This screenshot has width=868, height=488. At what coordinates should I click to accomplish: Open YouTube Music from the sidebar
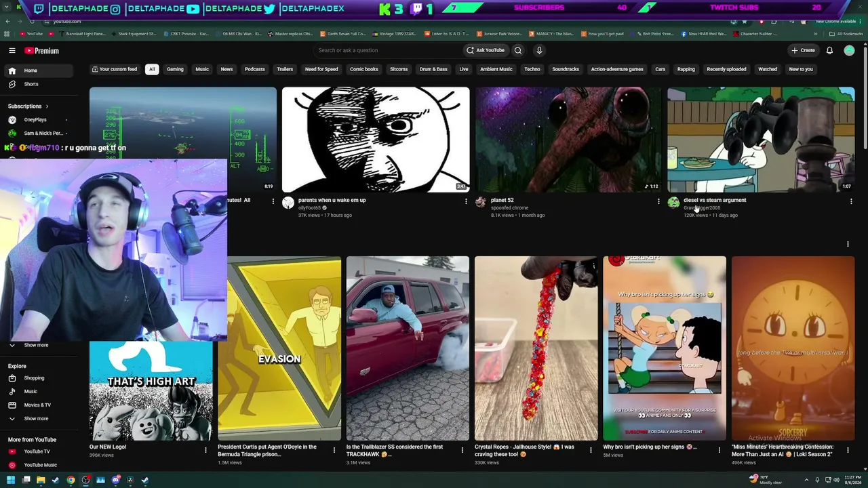38,465
